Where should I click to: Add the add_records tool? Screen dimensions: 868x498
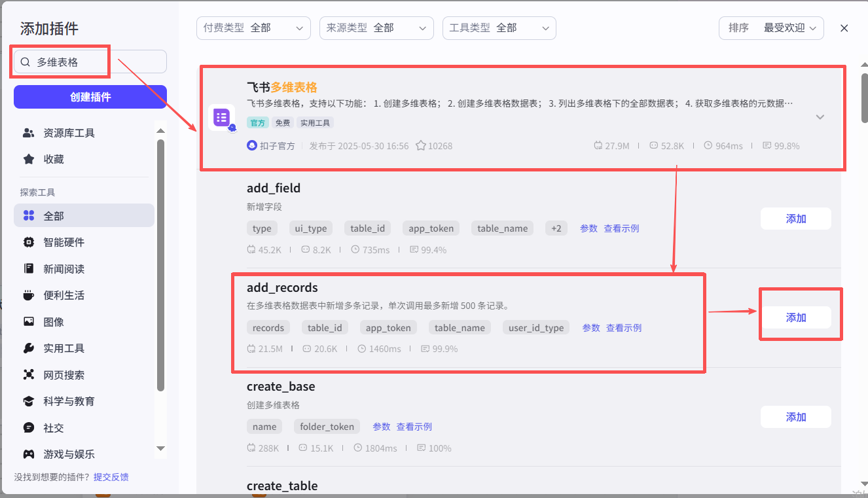pyautogui.click(x=795, y=317)
